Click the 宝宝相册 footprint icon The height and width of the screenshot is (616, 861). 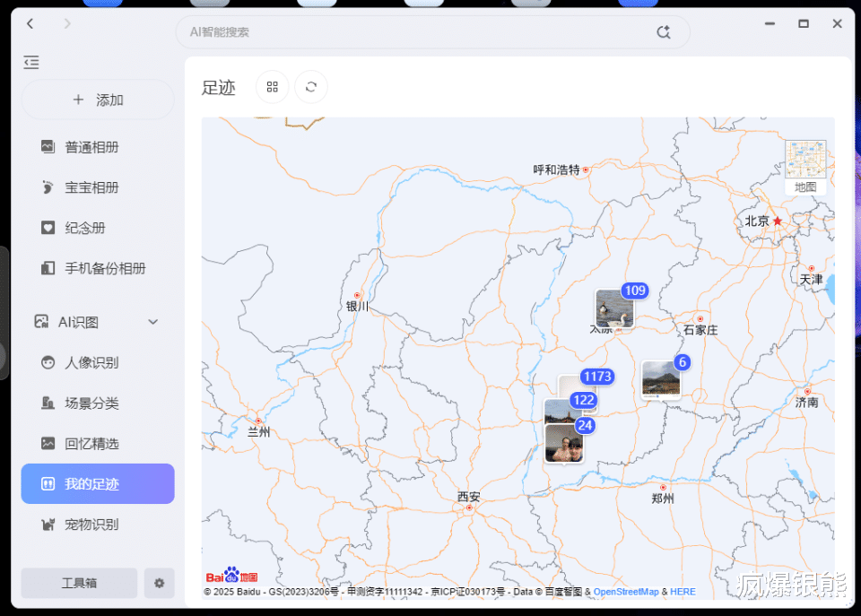48,187
